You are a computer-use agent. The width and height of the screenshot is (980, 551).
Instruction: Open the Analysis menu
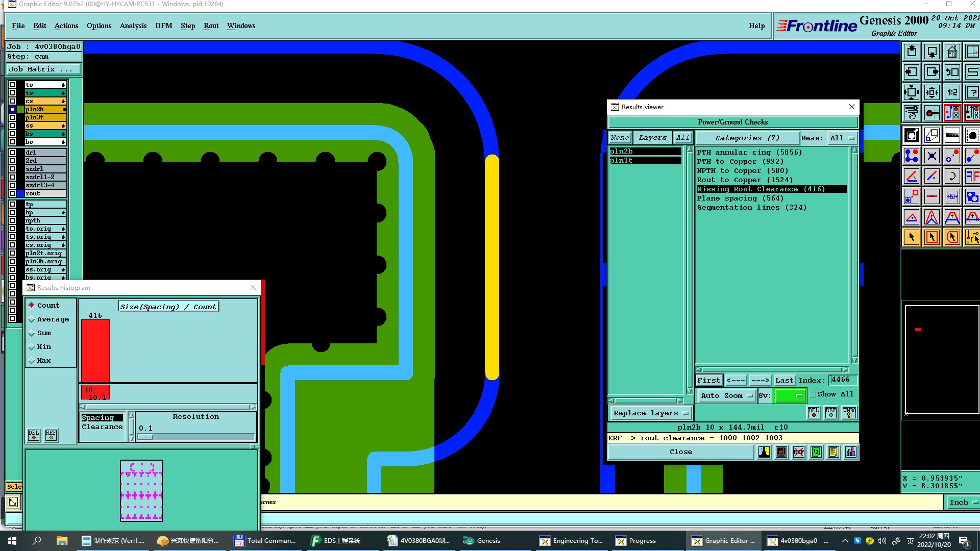point(133,26)
